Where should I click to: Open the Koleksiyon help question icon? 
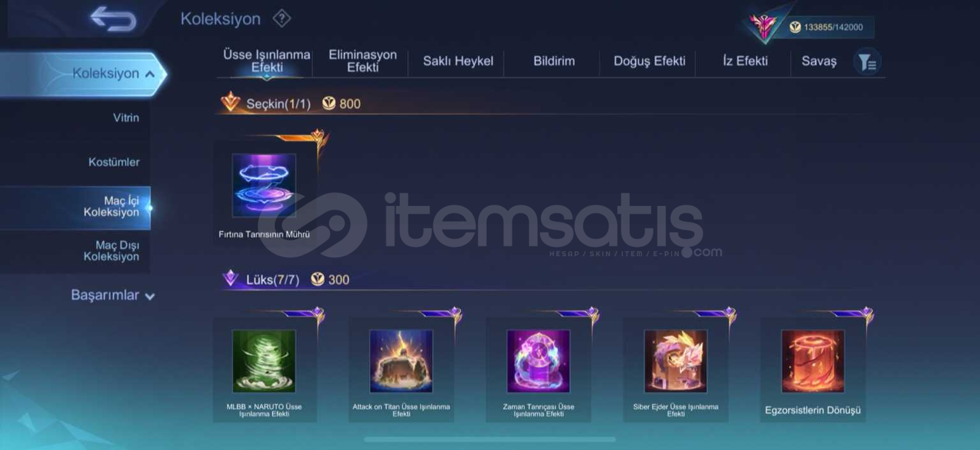pyautogui.click(x=281, y=18)
